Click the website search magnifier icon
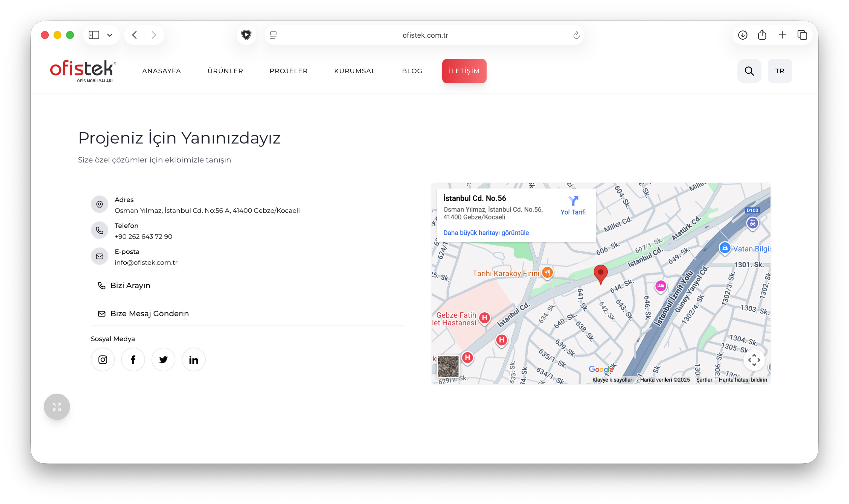 tap(749, 71)
